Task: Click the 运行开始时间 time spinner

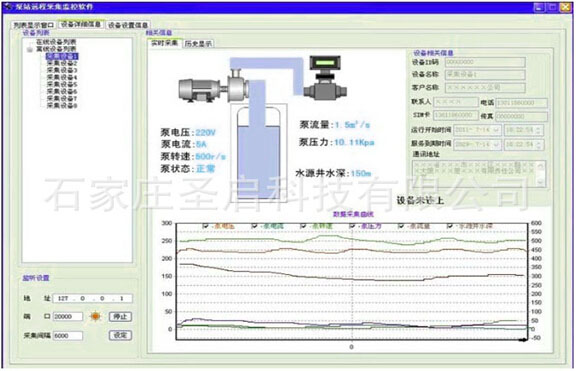Action: coord(539,130)
